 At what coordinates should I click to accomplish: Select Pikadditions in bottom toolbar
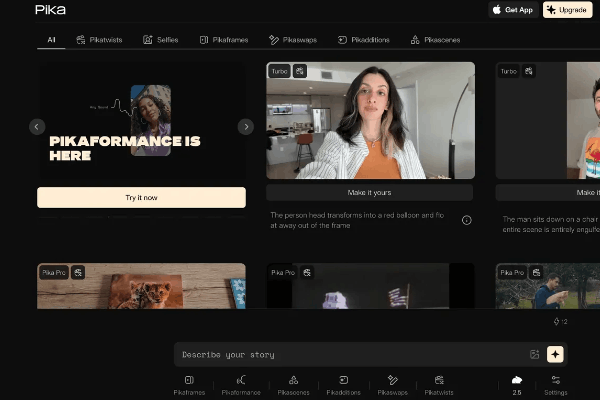344,385
